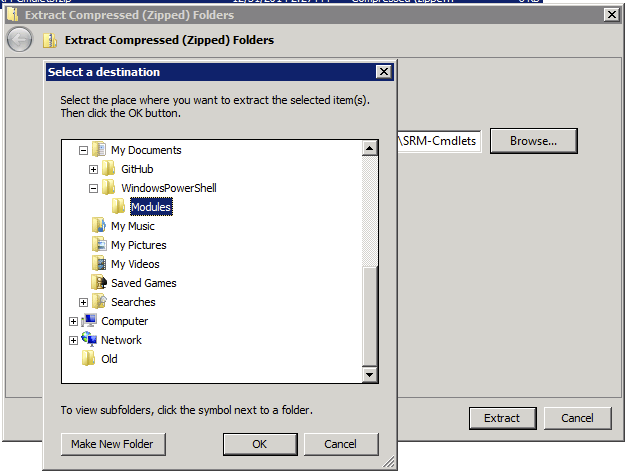Confirm destination with the OK button
628x476 pixels.
pos(260,444)
